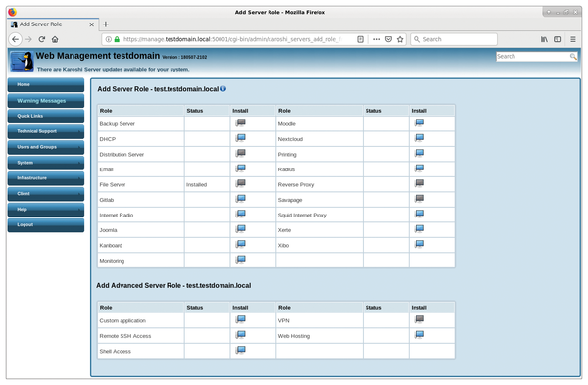The image size is (588, 385).
Task: Save page to Pocket
Action: (388, 39)
